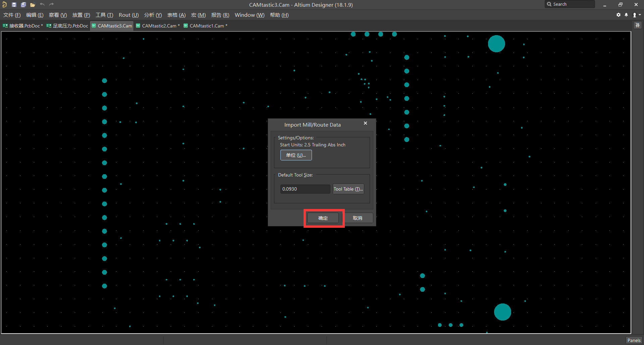Click the Undo arrow icon
Screen dimensions: 644x345
(x=42, y=4)
